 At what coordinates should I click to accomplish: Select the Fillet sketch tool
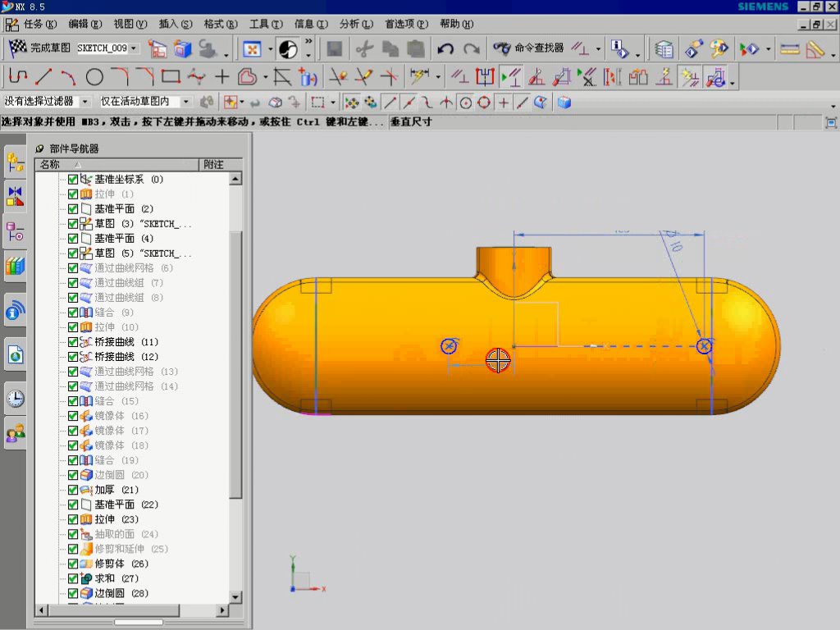coord(120,76)
